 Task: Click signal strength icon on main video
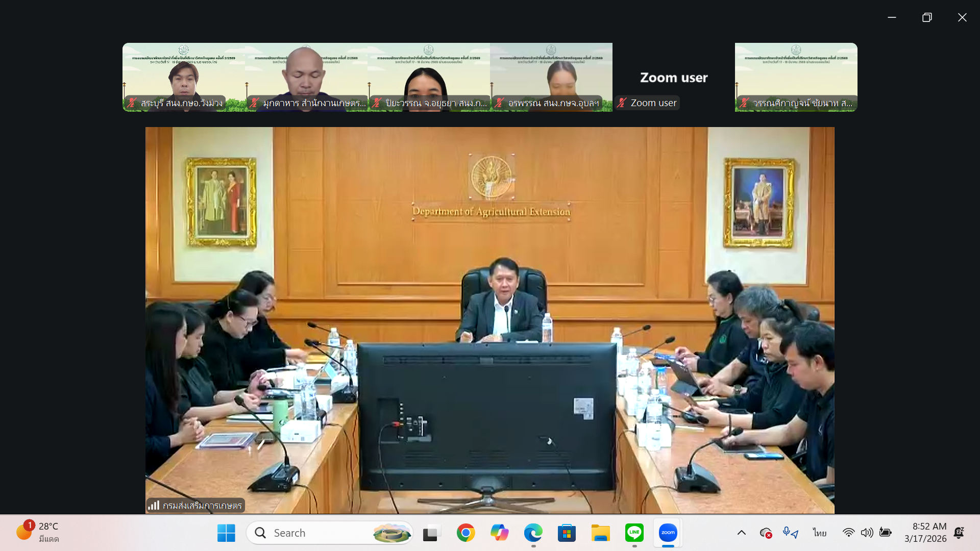click(154, 505)
